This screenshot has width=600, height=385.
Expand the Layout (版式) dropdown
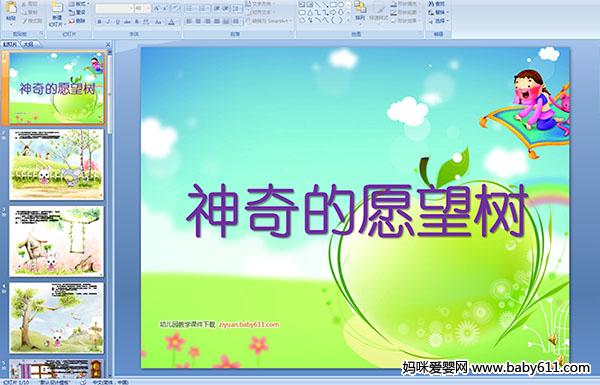pos(78,3)
